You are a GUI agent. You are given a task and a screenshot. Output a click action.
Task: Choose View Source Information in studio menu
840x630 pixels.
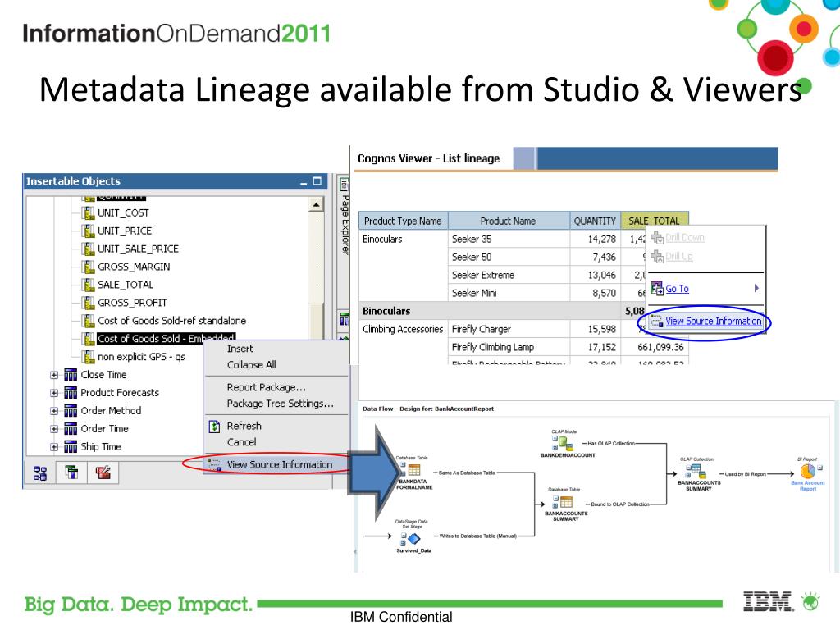tap(279, 464)
